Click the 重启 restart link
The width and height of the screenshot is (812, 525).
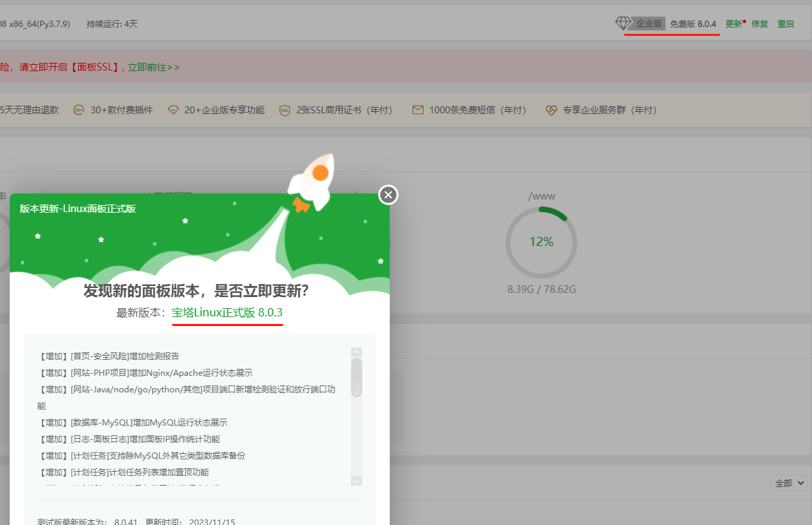(786, 23)
